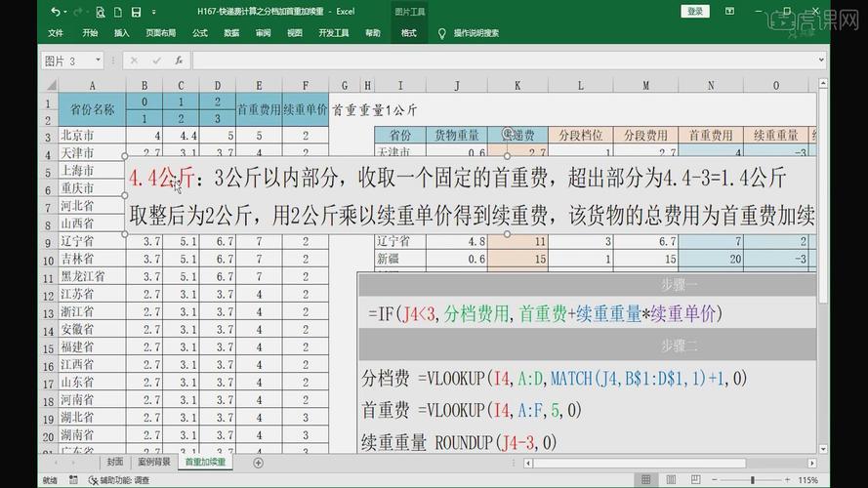
Task: Open the 文件 menu
Action: [56, 33]
